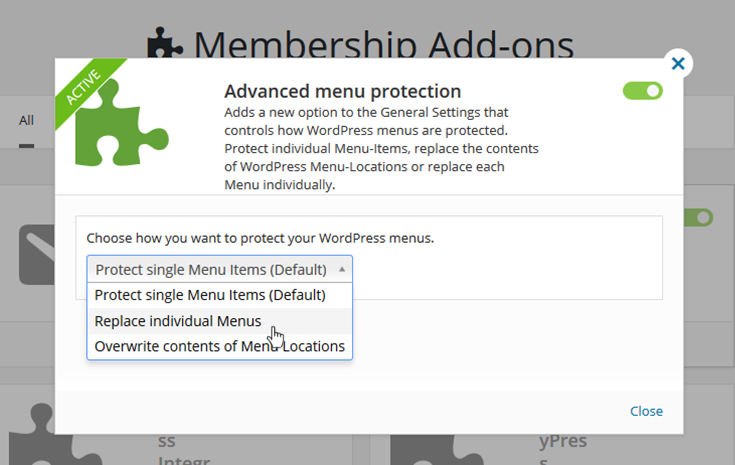
Task: Disable the Advanced menu protection toggle
Action: tap(642, 91)
